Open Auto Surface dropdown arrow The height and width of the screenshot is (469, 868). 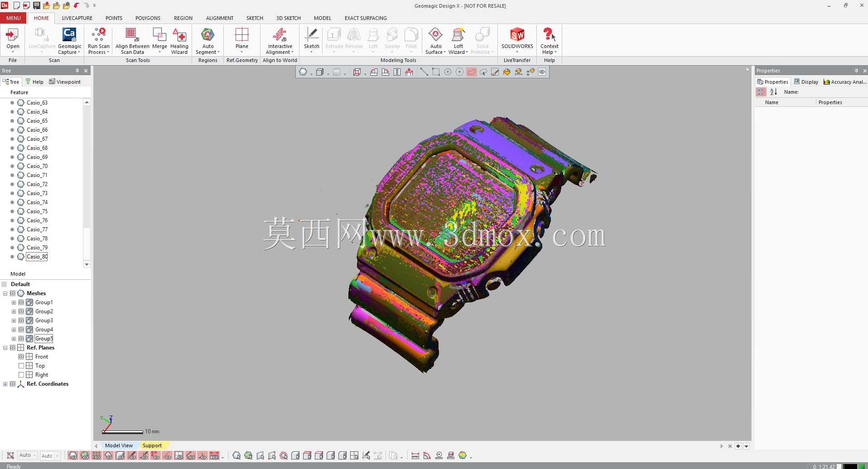coord(444,53)
